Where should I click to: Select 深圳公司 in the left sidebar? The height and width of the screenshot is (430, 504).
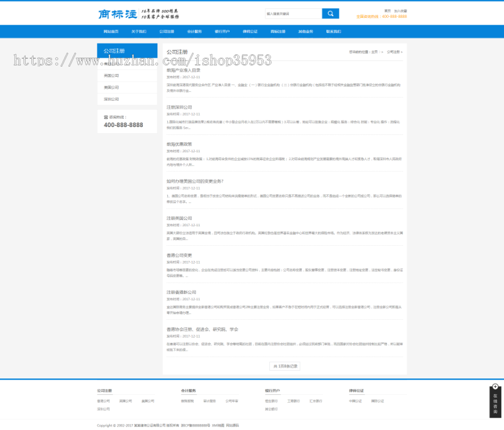tap(111, 99)
